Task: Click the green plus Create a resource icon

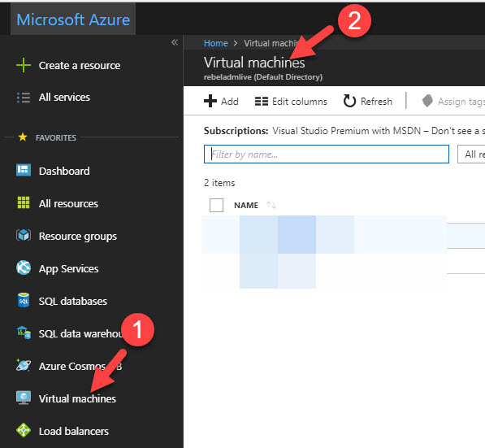Action: point(24,65)
